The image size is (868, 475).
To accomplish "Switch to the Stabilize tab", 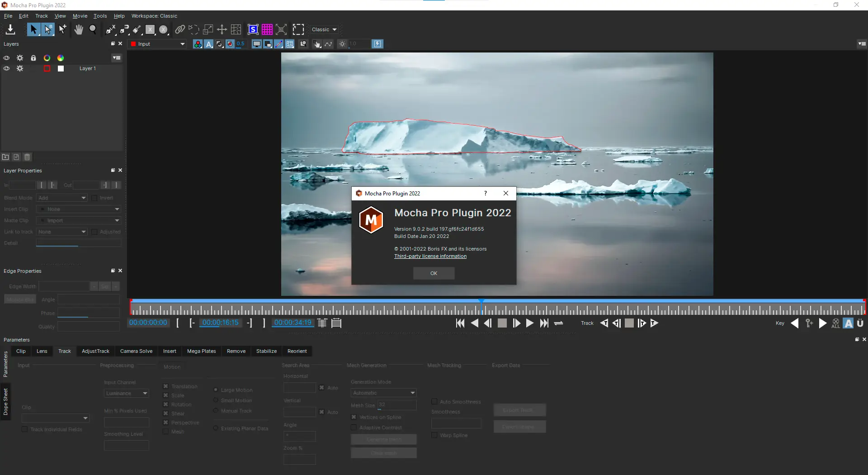I will click(x=266, y=351).
